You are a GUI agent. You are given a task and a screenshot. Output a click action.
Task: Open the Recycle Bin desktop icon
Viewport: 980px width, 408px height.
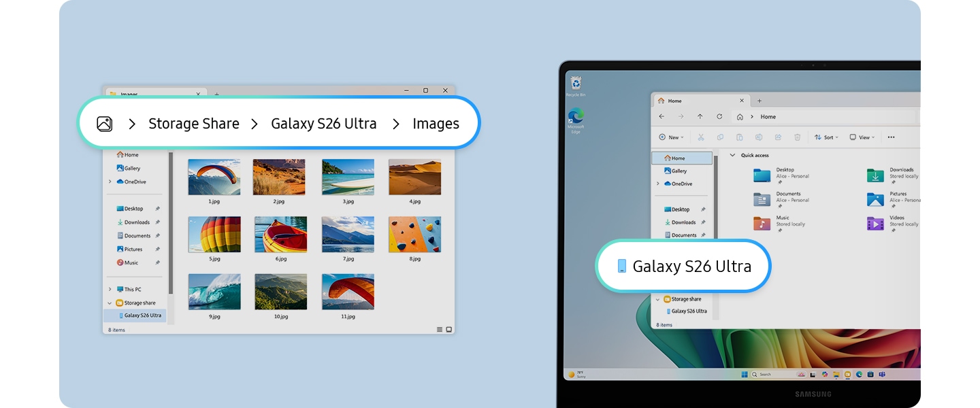(x=576, y=86)
